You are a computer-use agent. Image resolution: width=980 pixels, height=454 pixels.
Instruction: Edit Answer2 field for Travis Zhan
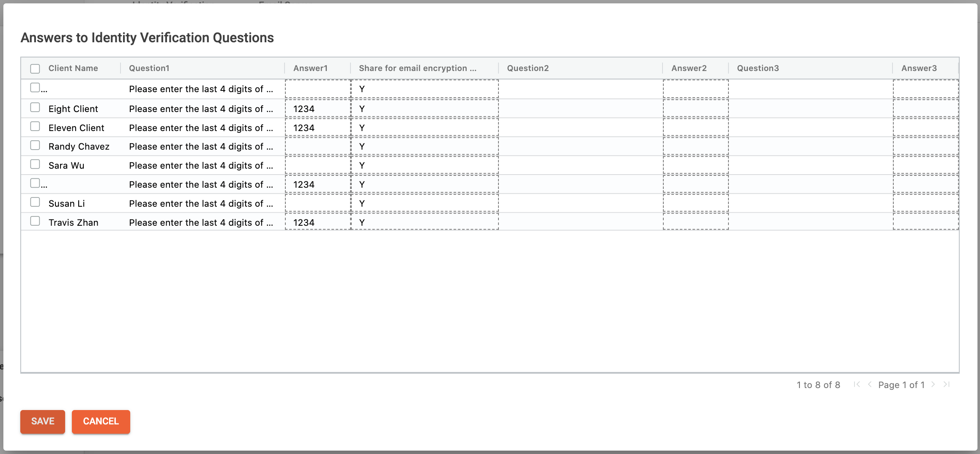(696, 222)
